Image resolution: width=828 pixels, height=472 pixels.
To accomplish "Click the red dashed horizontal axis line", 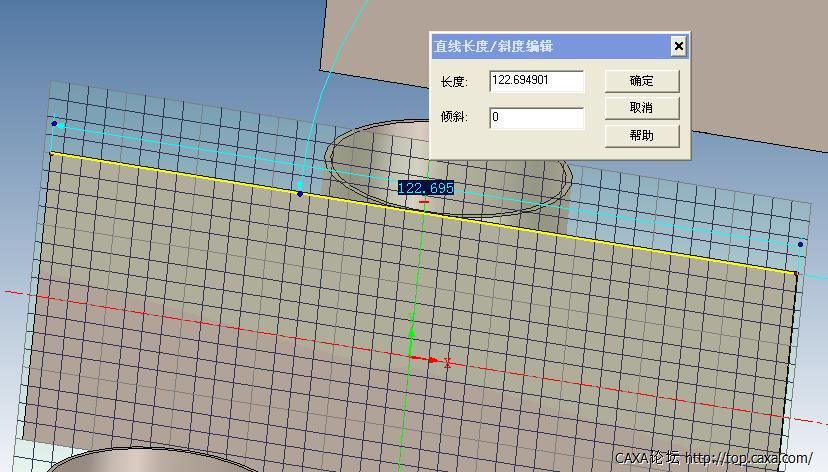I will click(x=200, y=322).
